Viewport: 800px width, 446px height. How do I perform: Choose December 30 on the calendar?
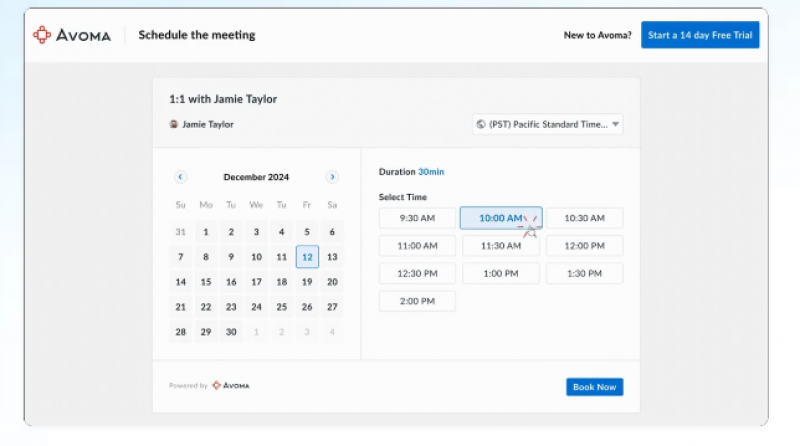click(x=231, y=332)
